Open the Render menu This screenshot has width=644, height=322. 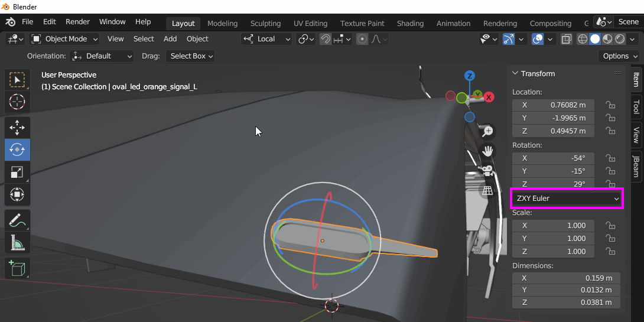[x=77, y=22]
